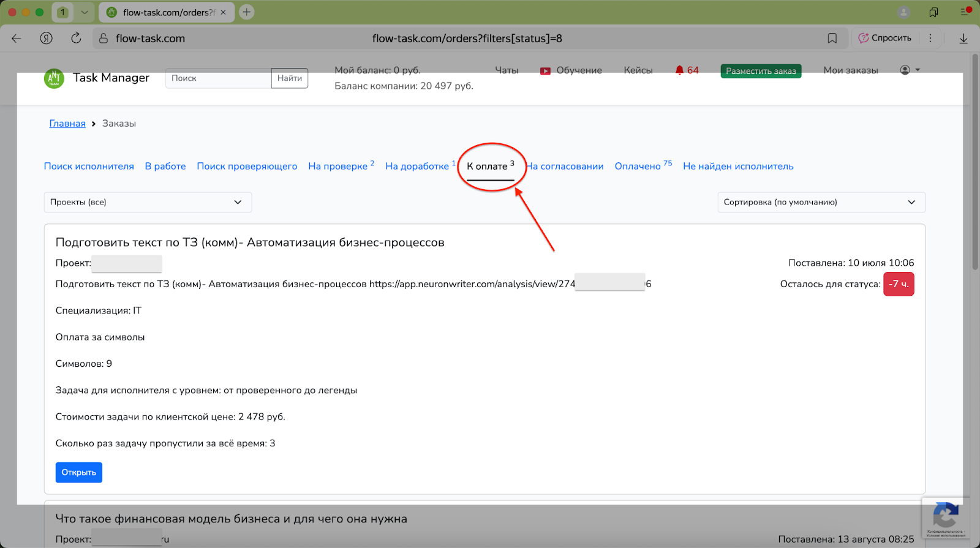Bookmark this page in address bar
The image size is (980, 548).
pos(832,38)
